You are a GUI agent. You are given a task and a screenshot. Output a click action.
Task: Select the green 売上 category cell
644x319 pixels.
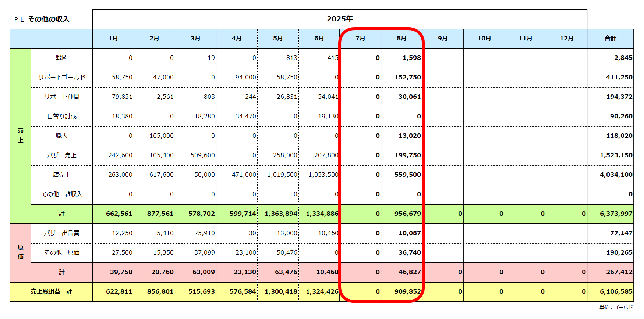[21, 135]
